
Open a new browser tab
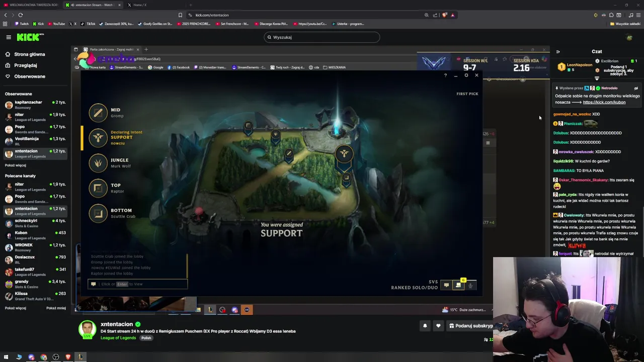[190, 5]
